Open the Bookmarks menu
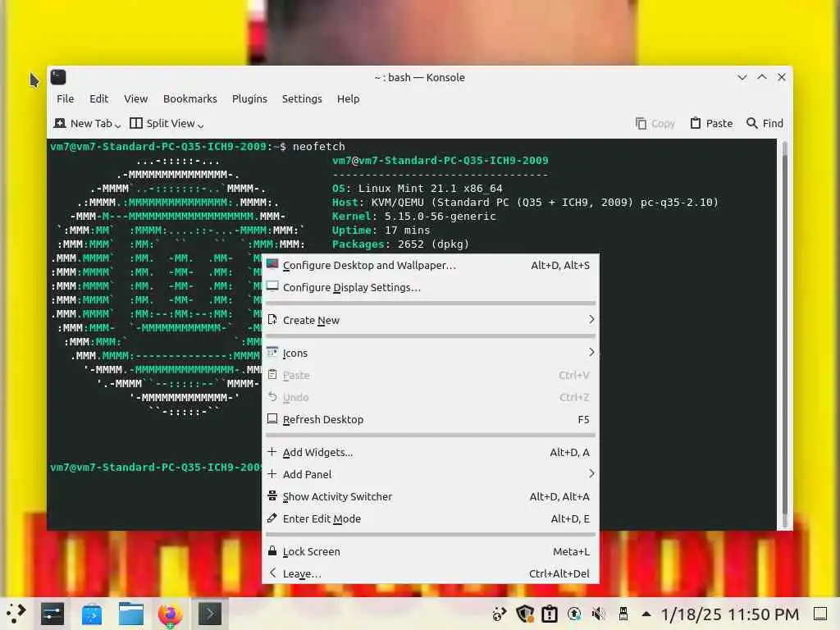Image resolution: width=840 pixels, height=630 pixels. (190, 98)
